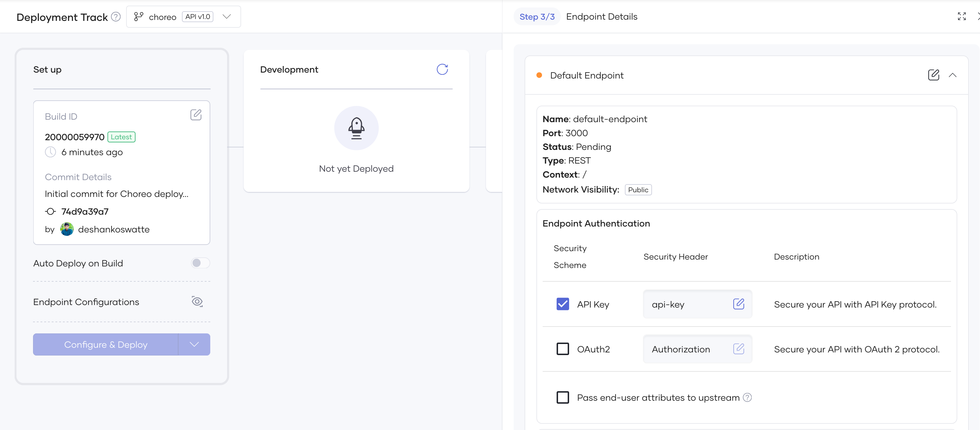Image resolution: width=980 pixels, height=430 pixels.
Task: Refresh the Development environment card
Action: (442, 69)
